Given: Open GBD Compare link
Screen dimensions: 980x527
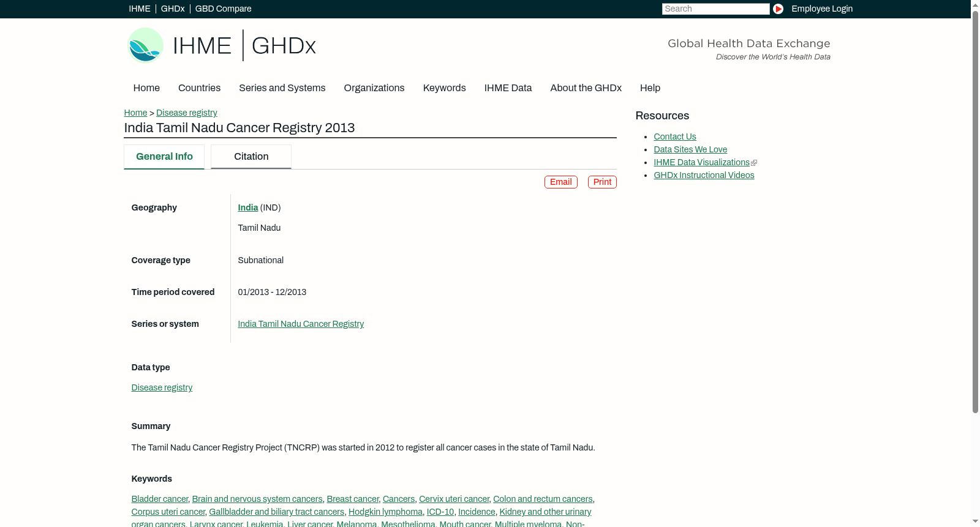Looking at the screenshot, I should [x=223, y=9].
